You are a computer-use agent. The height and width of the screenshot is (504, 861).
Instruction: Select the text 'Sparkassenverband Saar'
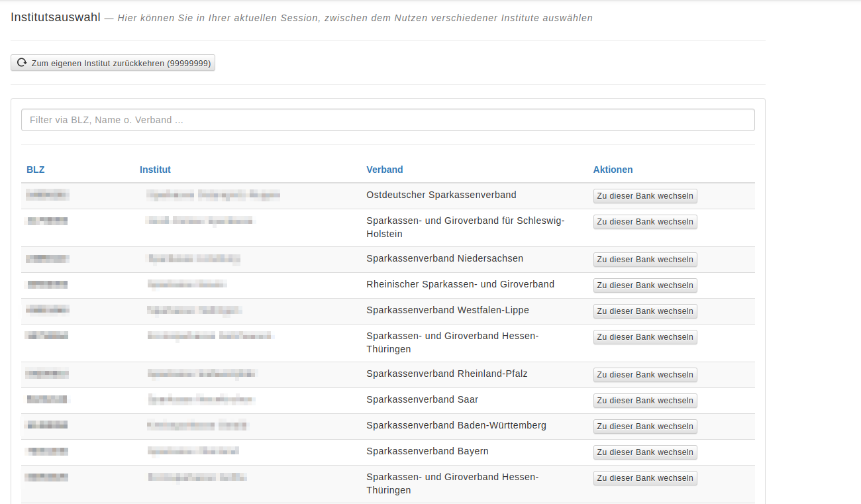(422, 399)
